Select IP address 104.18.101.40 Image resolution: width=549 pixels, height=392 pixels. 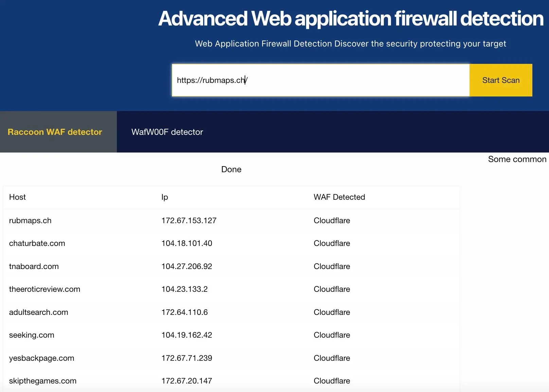click(187, 243)
